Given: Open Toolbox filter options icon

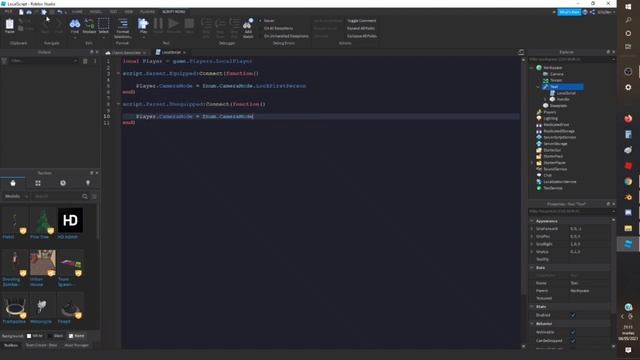Looking at the screenshot, I should (94, 196).
